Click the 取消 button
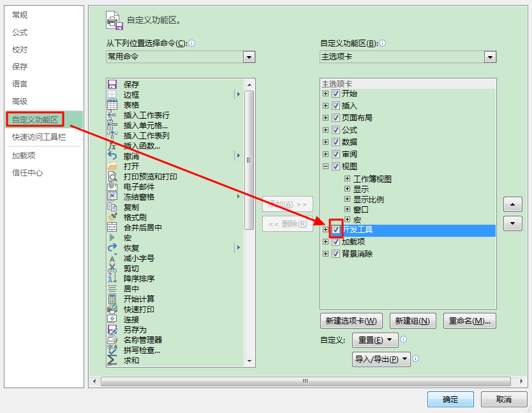532x413 pixels. click(504, 399)
